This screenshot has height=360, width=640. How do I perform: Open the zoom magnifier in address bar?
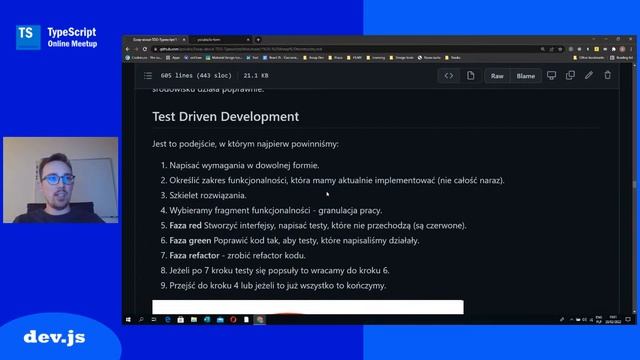click(542, 49)
